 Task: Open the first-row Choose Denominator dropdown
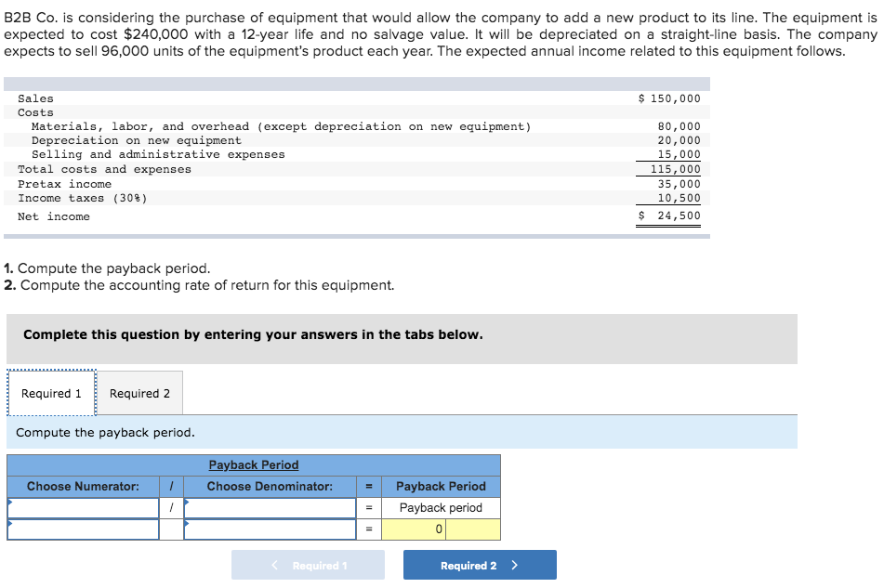(270, 507)
